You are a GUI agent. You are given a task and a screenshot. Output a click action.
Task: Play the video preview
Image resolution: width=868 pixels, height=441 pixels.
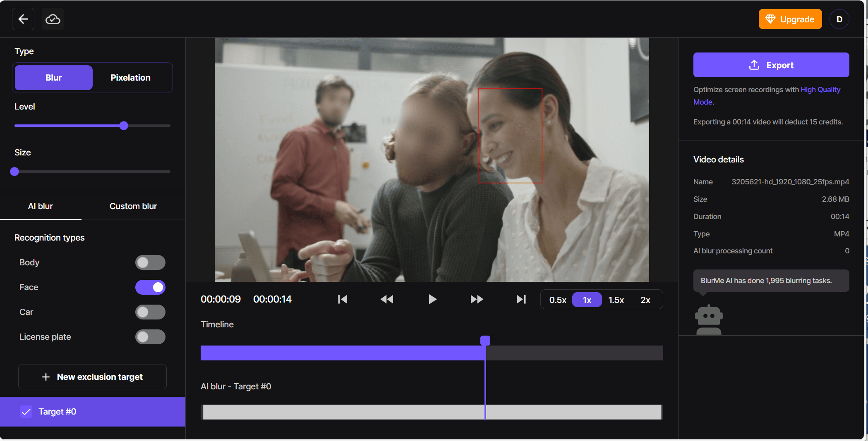point(432,299)
